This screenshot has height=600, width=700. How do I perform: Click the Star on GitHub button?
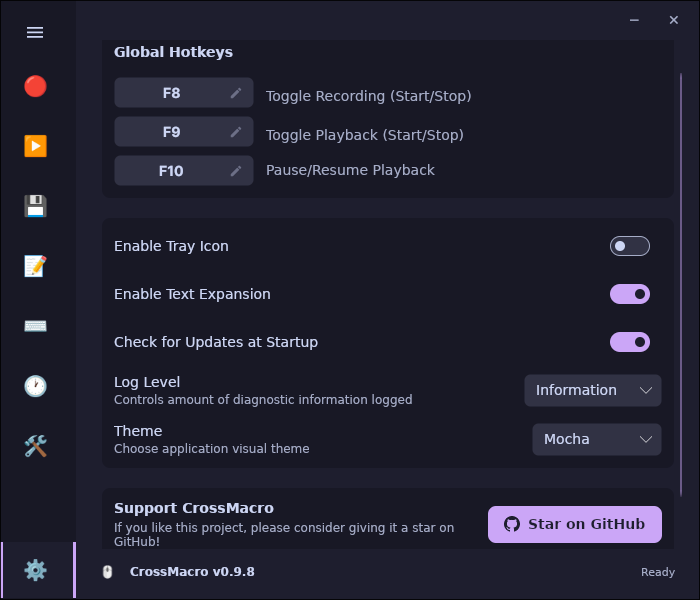(x=575, y=525)
